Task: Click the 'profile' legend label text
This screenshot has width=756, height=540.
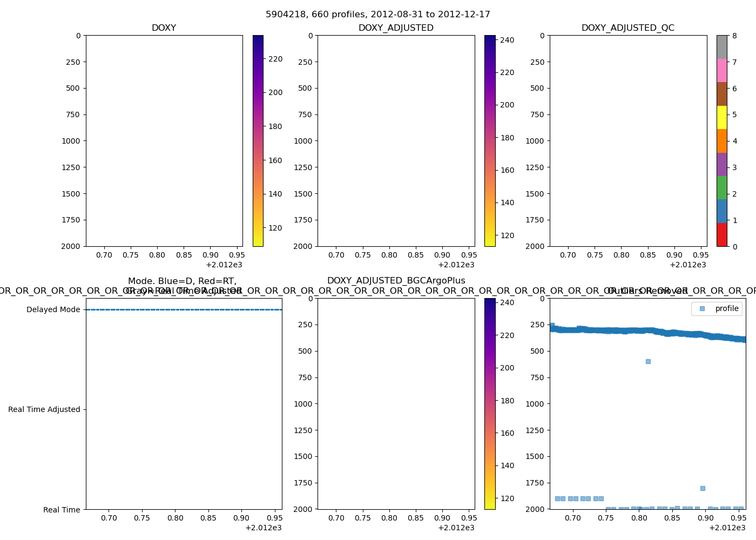Action: (727, 309)
